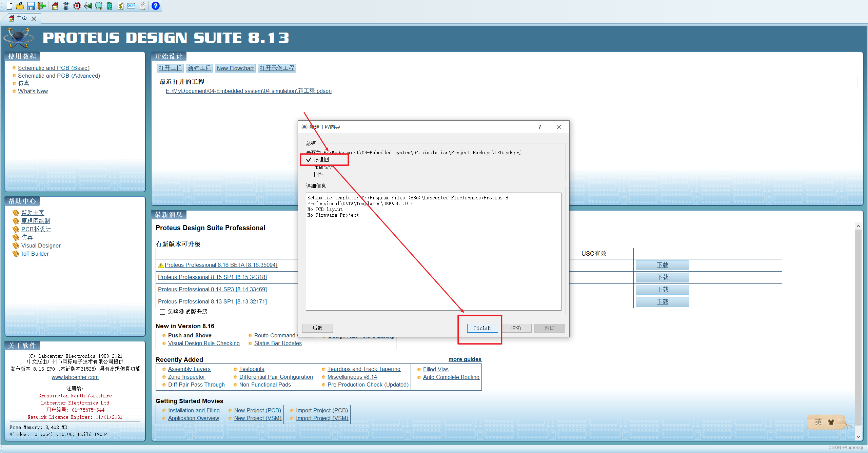This screenshot has width=868, height=453.
Task: Open the PCB板设计 help link
Action: point(36,229)
